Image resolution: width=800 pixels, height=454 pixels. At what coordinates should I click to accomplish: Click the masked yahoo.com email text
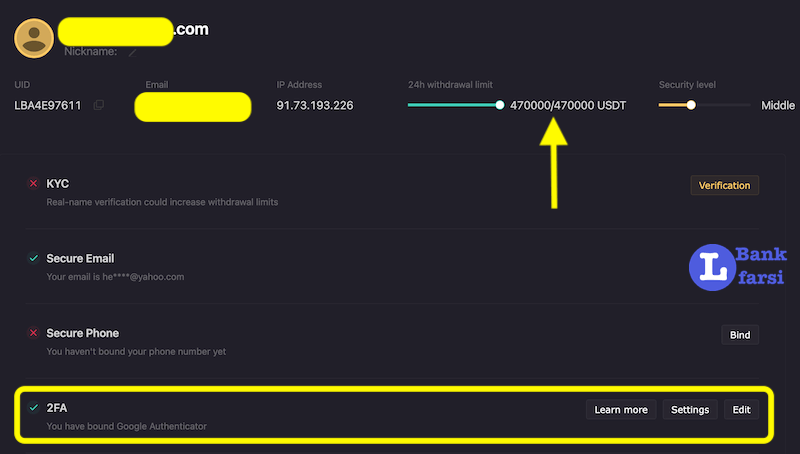coord(115,277)
